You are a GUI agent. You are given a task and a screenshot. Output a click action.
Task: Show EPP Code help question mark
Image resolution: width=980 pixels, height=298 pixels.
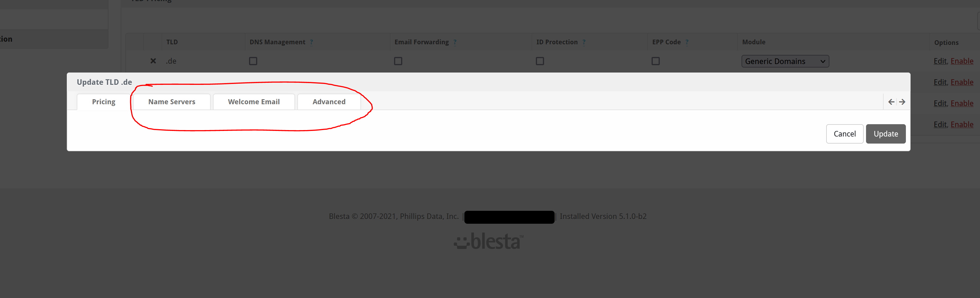pyautogui.click(x=687, y=42)
